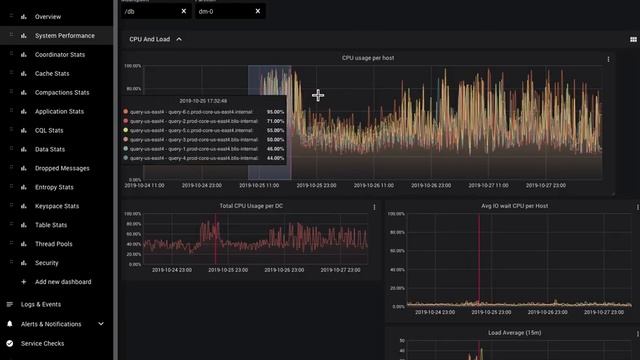Click the CPU And Load section title

pos(149,39)
